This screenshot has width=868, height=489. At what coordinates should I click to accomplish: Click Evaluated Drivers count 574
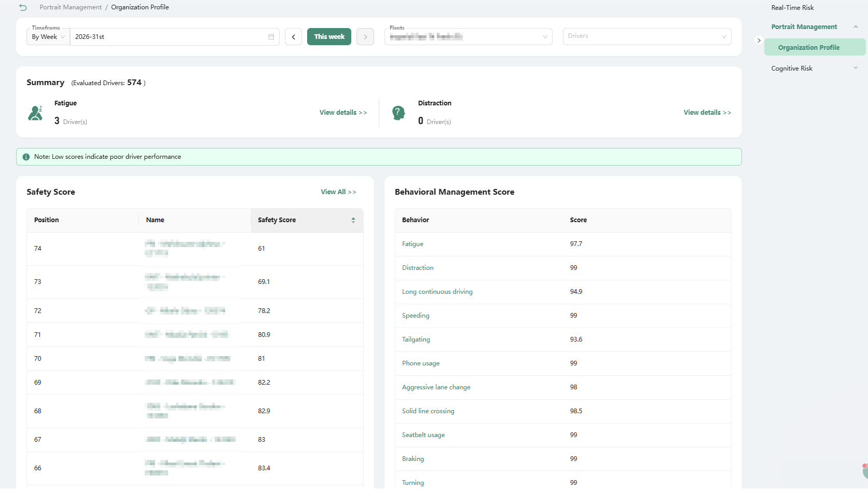tap(134, 83)
